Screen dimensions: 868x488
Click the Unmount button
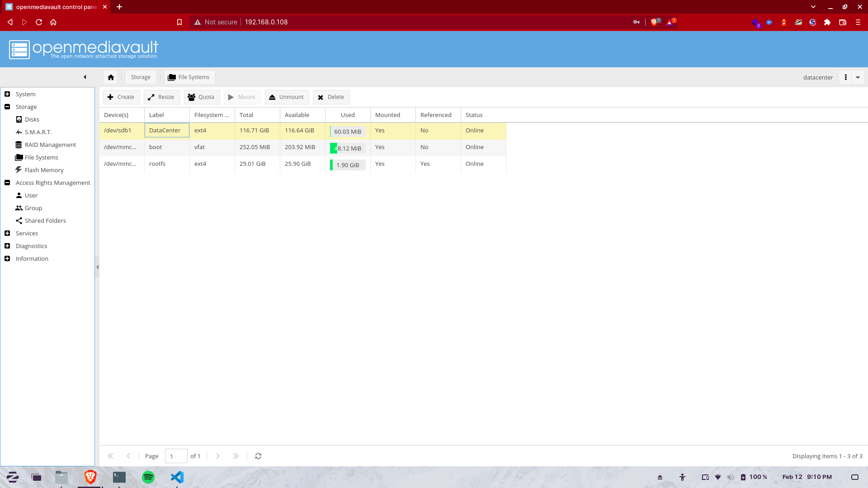(287, 97)
